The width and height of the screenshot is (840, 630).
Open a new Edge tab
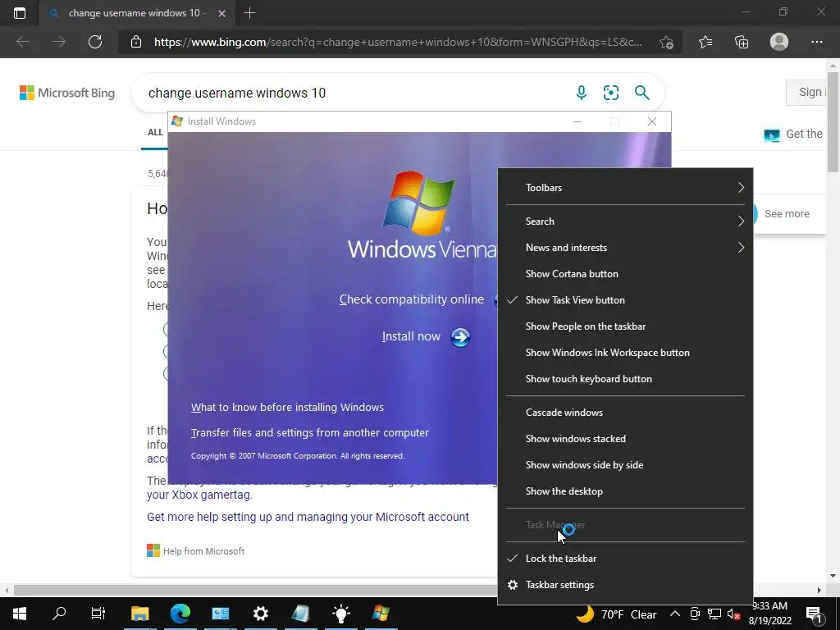pyautogui.click(x=249, y=13)
